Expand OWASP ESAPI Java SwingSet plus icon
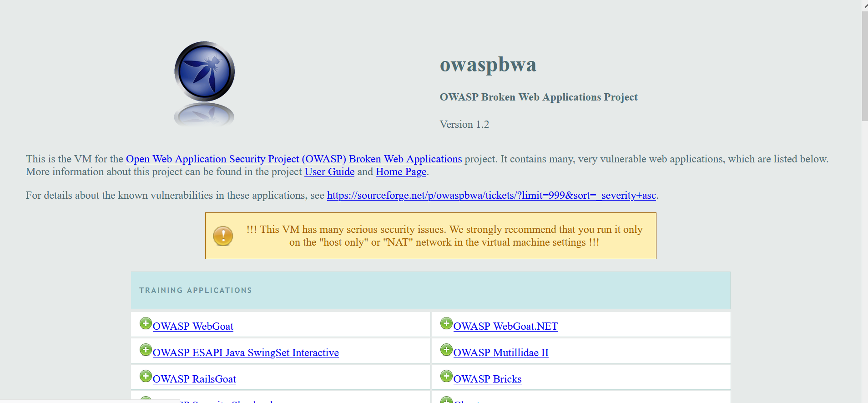Viewport: 868px width, 403px height. click(x=146, y=350)
